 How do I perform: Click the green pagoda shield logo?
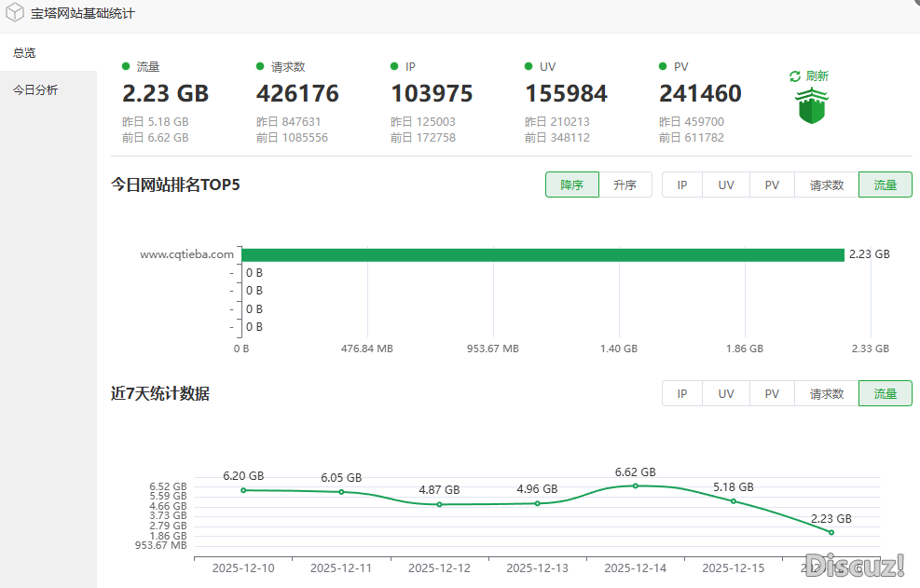click(x=812, y=106)
